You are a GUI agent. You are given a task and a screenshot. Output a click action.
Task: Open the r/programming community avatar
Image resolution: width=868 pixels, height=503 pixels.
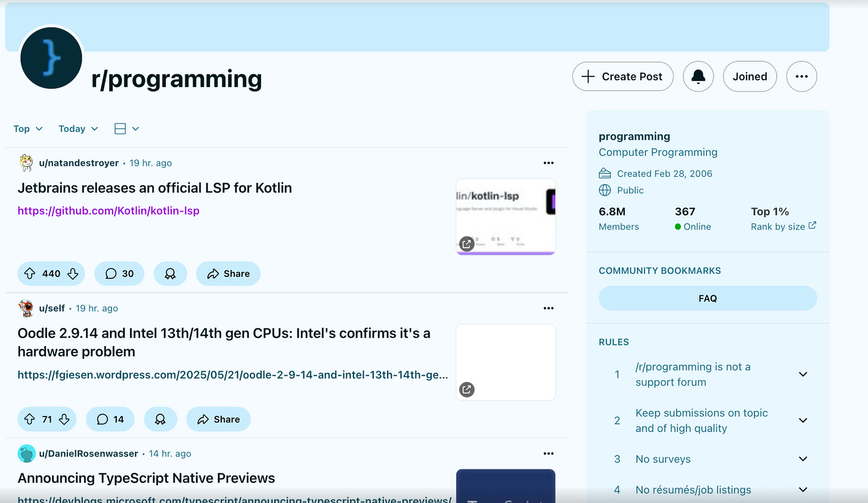[x=51, y=58]
